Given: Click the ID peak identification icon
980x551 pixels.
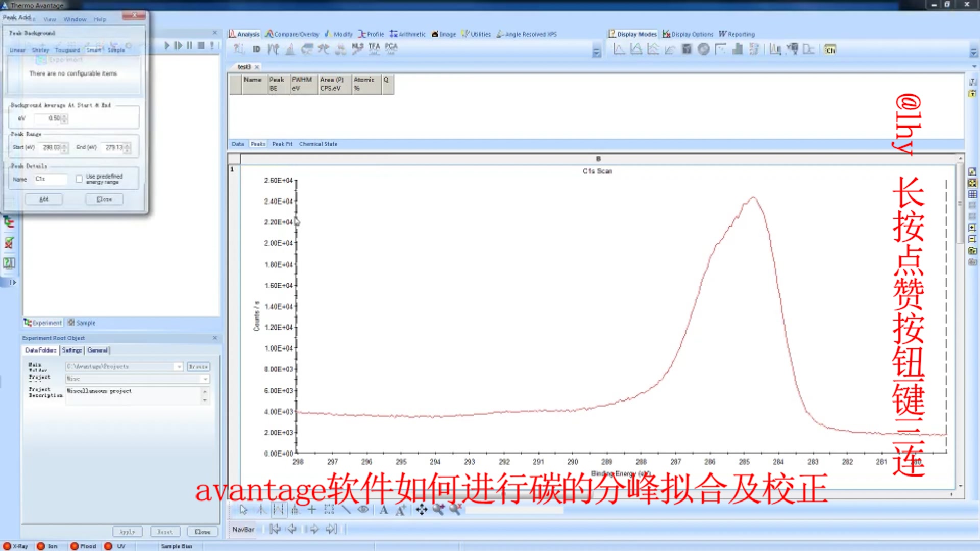Looking at the screenshot, I should pyautogui.click(x=256, y=49).
